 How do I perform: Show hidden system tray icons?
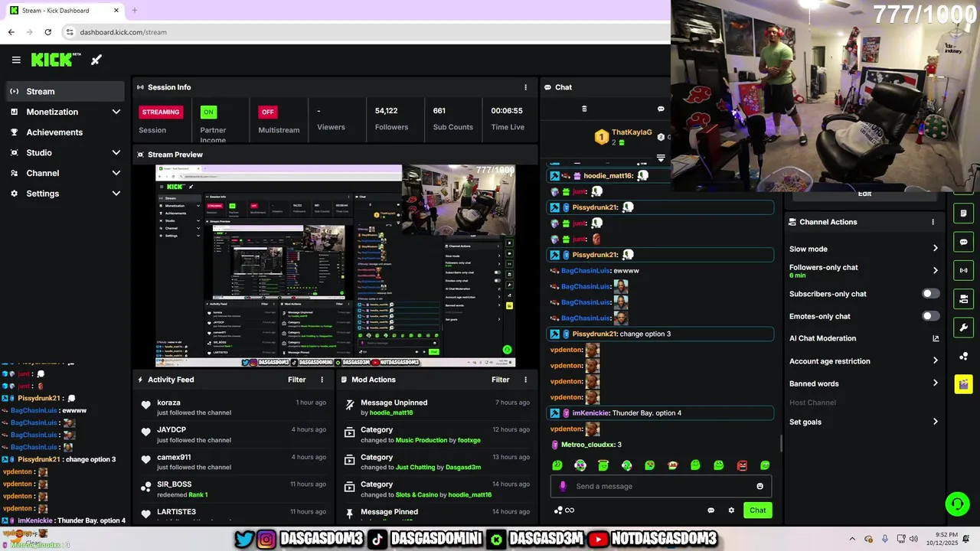[852, 539]
